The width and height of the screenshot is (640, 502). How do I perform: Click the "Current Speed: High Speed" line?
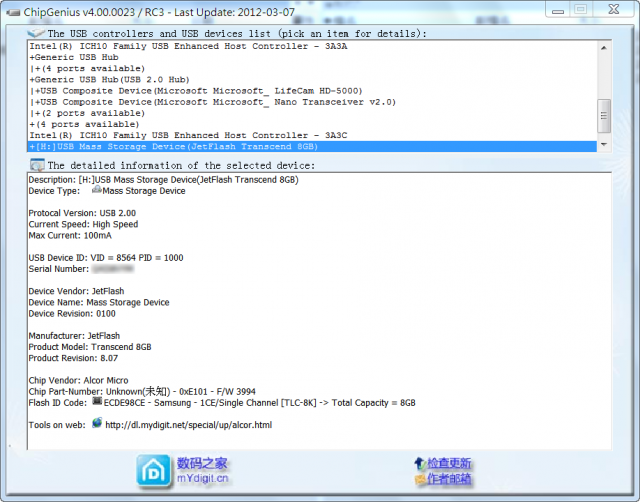pyautogui.click(x=83, y=224)
